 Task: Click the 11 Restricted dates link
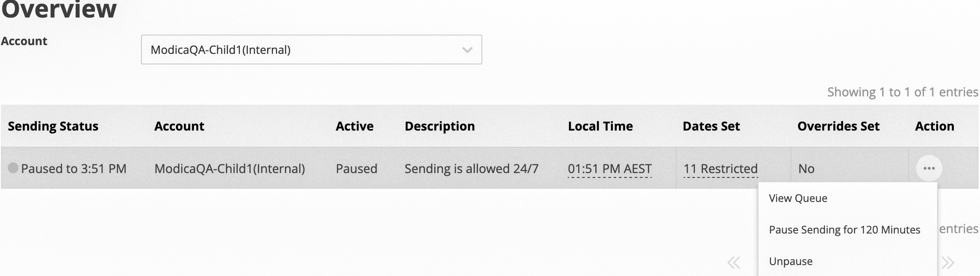click(720, 169)
